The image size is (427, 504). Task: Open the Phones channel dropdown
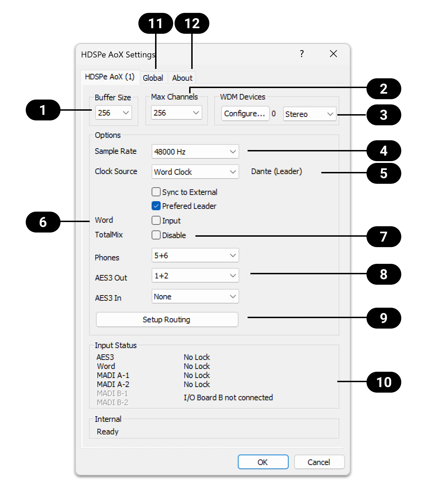click(195, 255)
